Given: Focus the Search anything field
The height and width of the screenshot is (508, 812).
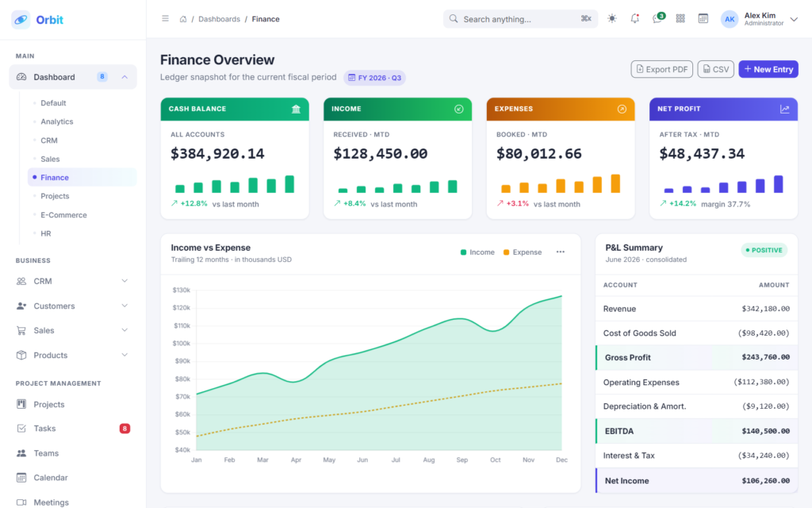Looking at the screenshot, I should pyautogui.click(x=520, y=19).
